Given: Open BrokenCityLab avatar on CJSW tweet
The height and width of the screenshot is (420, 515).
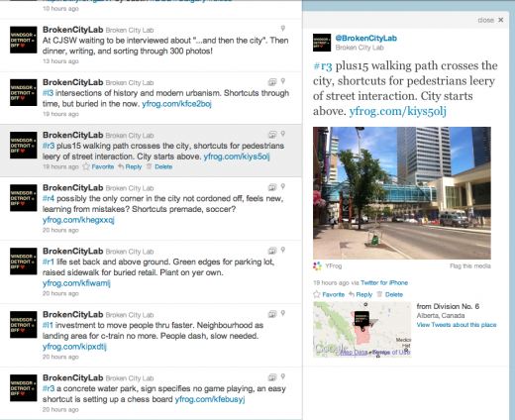Looking at the screenshot, I should click(x=24, y=40).
